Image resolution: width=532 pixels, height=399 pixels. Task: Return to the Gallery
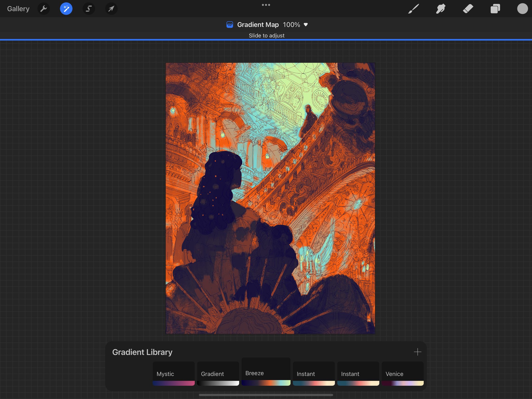(x=18, y=9)
